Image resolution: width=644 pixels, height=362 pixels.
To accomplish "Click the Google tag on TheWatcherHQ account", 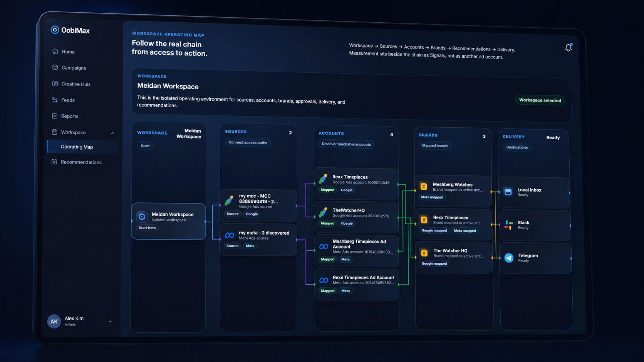I will tap(347, 223).
